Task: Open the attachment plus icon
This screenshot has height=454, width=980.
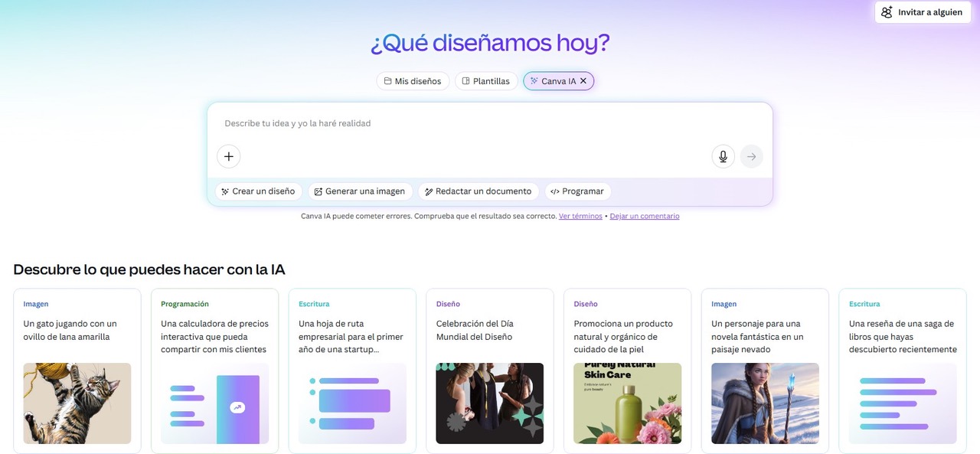Action: click(228, 156)
